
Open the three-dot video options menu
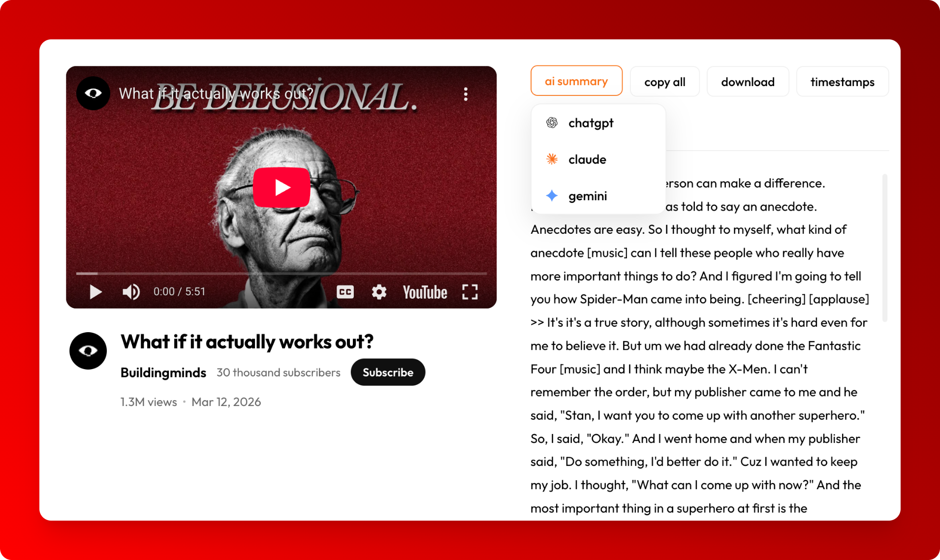465,94
